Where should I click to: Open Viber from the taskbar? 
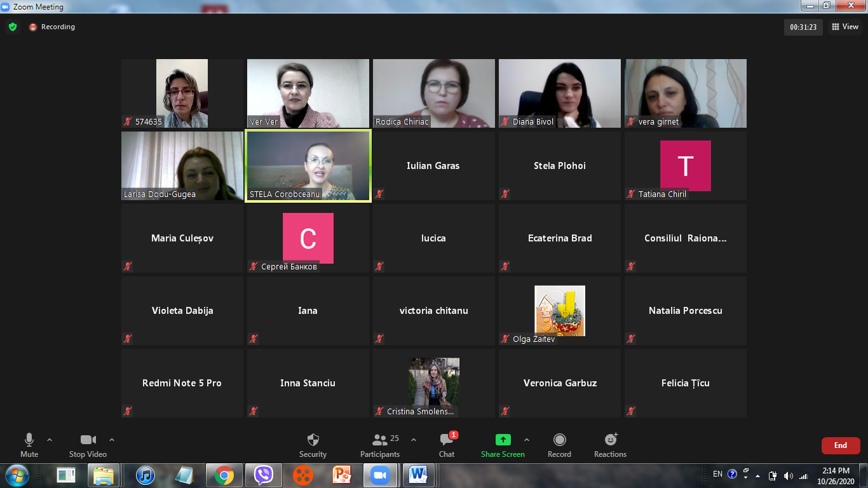[263, 475]
